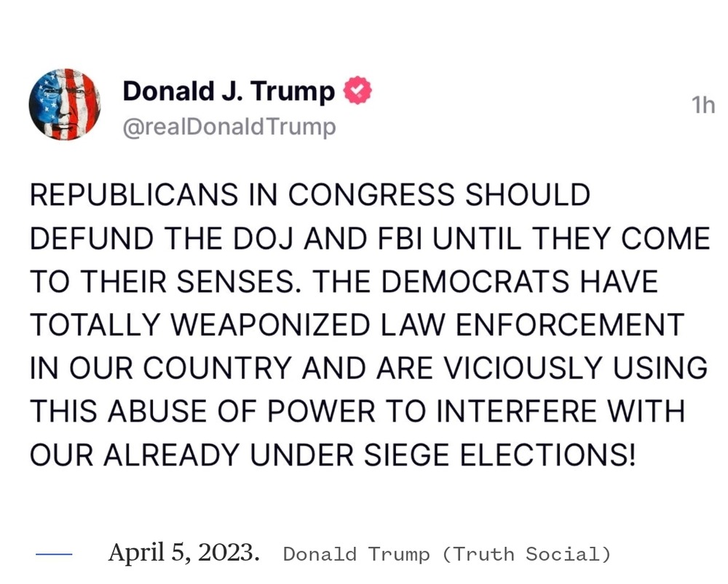Viewport: 728px width, 584px height.
Task: Click the Donald Trump (Truth Social) source caption
Action: pos(446,554)
